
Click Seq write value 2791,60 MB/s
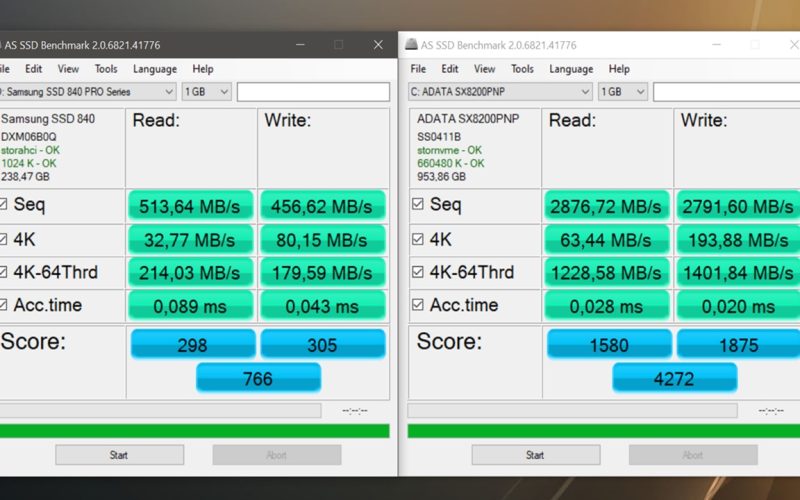[738, 205]
